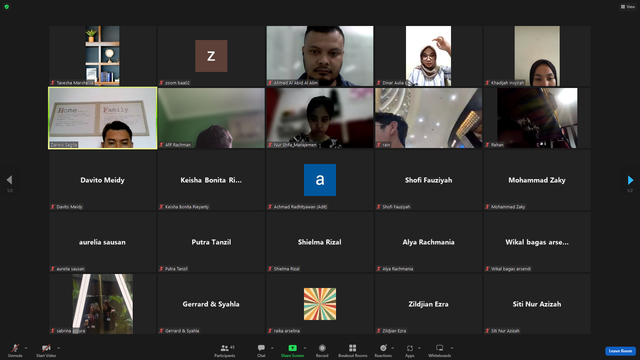Open the Participants panel

coord(224,350)
